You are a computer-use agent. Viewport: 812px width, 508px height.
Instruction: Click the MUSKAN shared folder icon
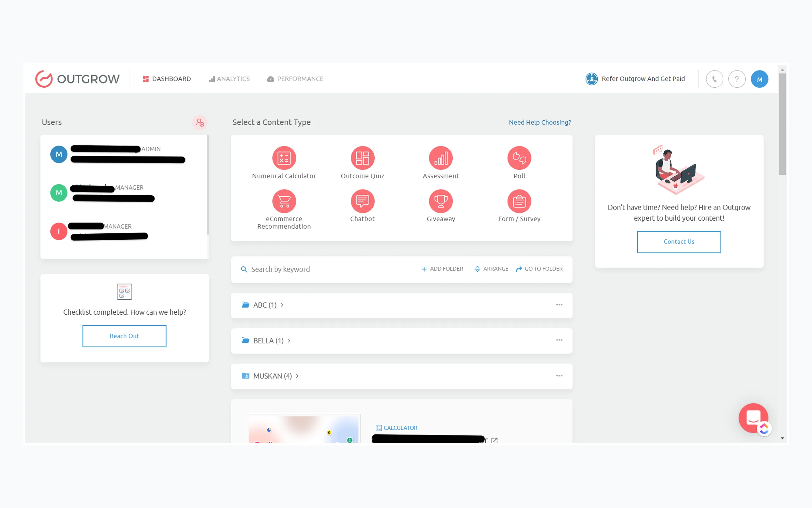click(x=246, y=376)
